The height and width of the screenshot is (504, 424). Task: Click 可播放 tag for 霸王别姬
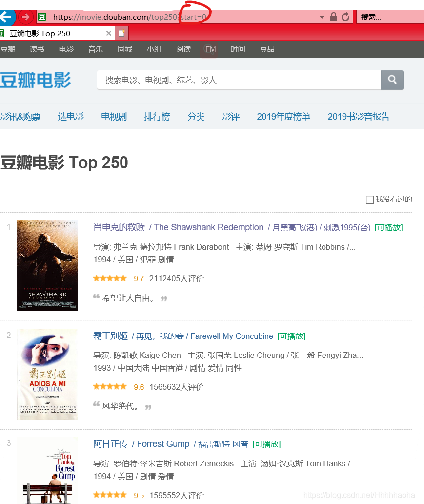[291, 336]
